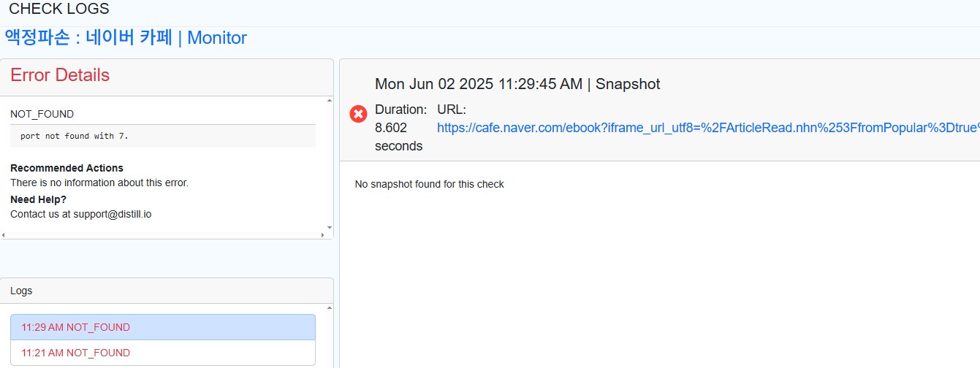Click left arrow of horizontal scrollbar
980x368 pixels.
pyautogui.click(x=4, y=235)
